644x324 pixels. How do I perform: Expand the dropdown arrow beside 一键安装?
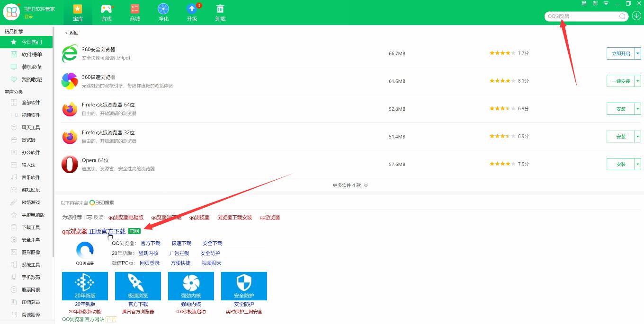638,81
